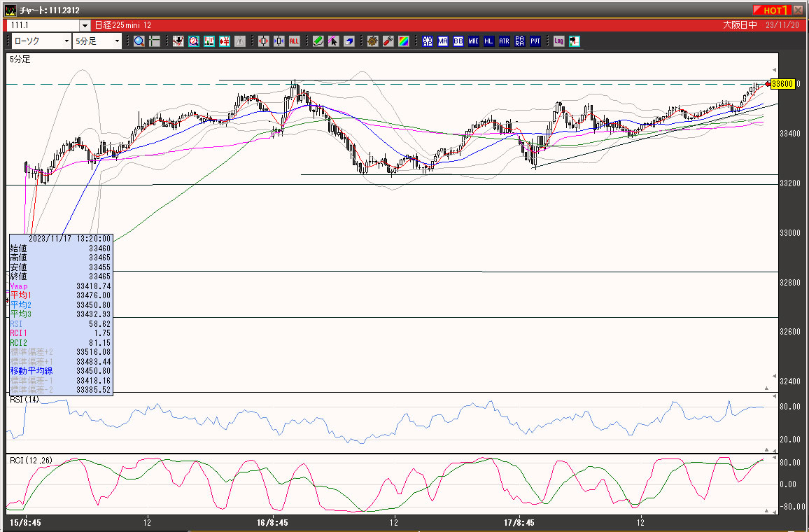Image resolution: width=809 pixels, height=532 pixels.
Task: Click the 平均1 row in info box
Action: pos(60,295)
